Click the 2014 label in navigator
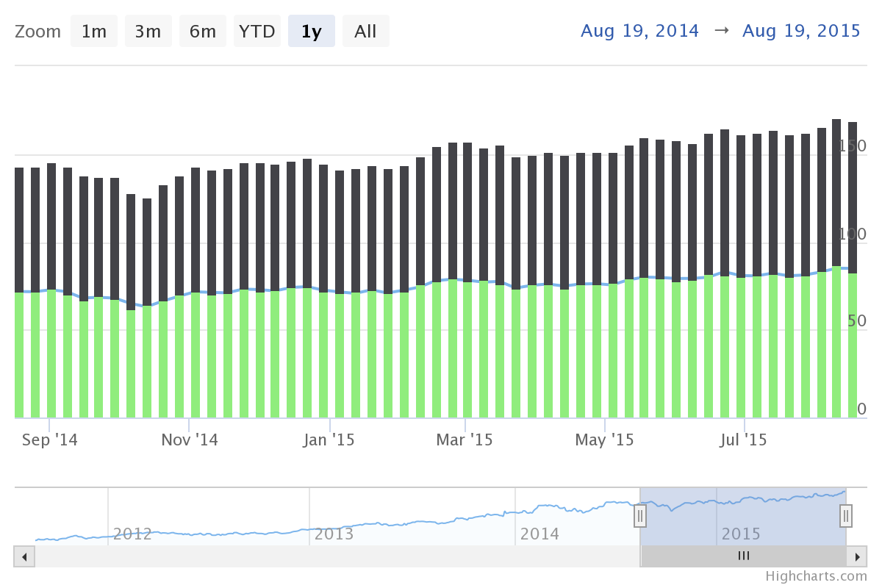Image resolution: width=882 pixels, height=588 pixels. tap(539, 534)
